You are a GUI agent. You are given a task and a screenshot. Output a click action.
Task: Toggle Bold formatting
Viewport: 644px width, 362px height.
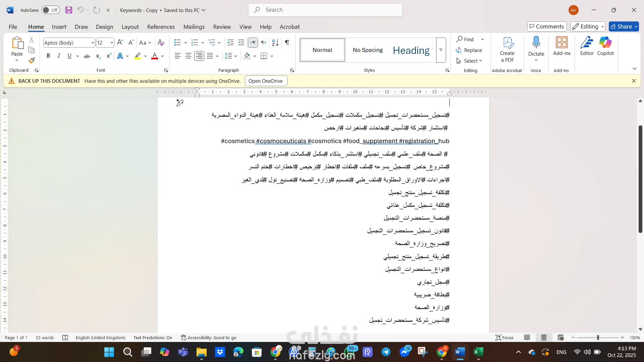[x=48, y=56]
